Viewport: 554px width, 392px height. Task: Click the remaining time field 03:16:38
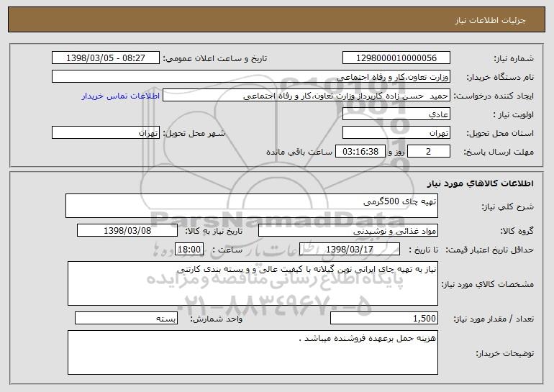pos(360,152)
